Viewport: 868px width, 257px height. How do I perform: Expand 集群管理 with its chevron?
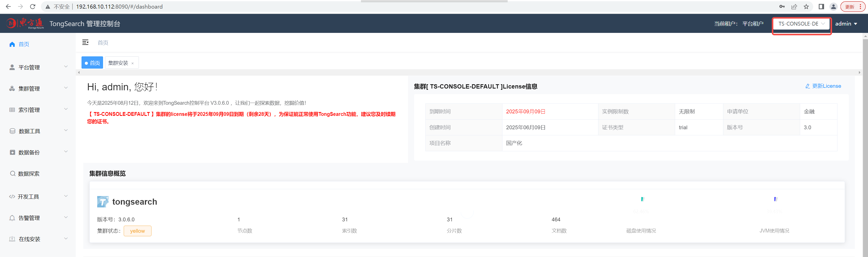[66, 88]
